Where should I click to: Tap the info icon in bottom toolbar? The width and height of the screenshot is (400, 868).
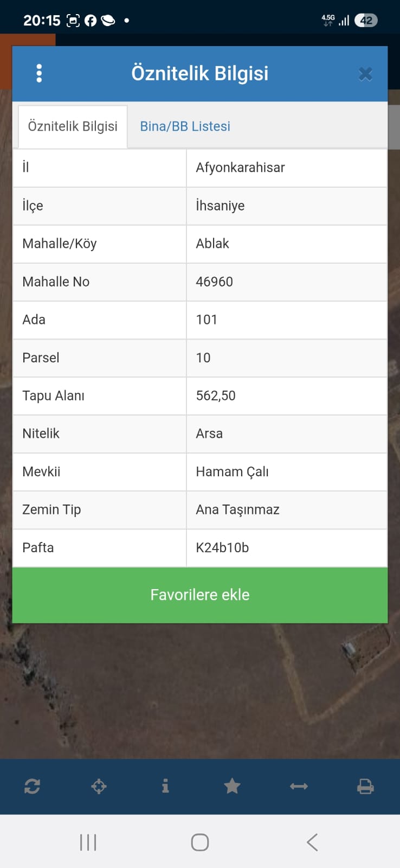(165, 786)
